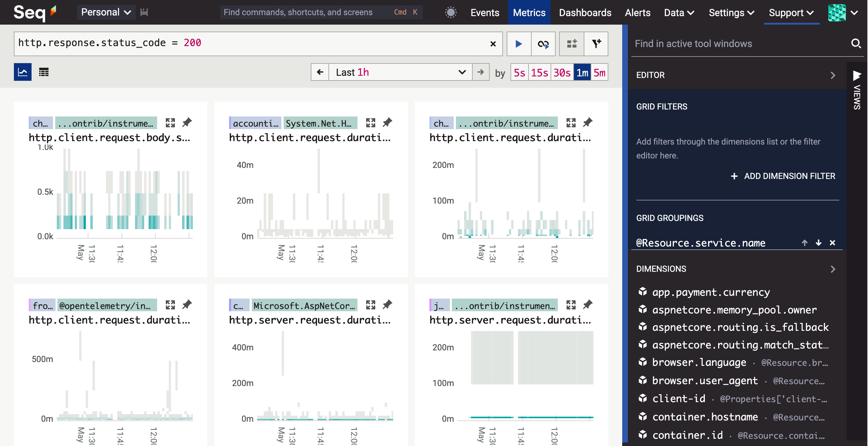This screenshot has height=446, width=868.
Task: Toggle the light/dark theme sun icon
Action: (451, 13)
